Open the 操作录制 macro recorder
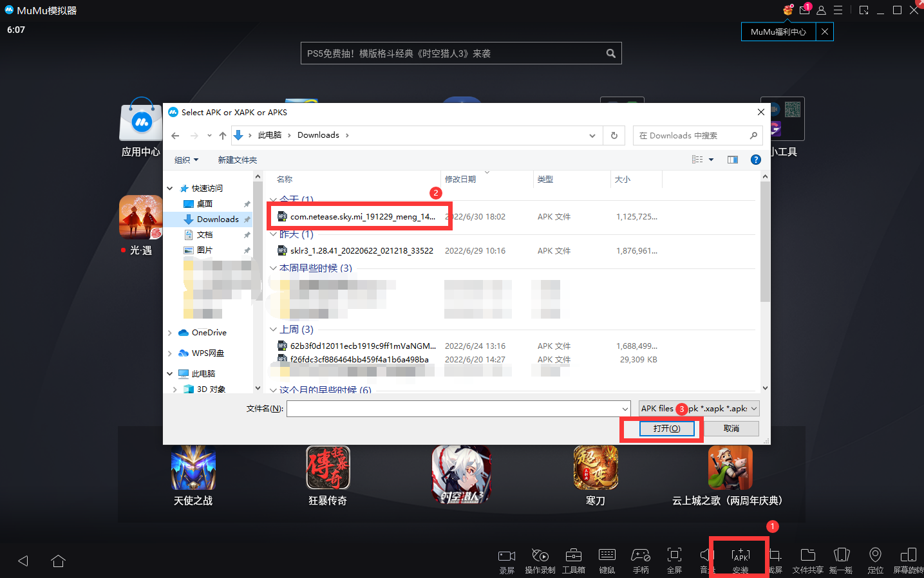This screenshot has height=578, width=924. pyautogui.click(x=540, y=560)
